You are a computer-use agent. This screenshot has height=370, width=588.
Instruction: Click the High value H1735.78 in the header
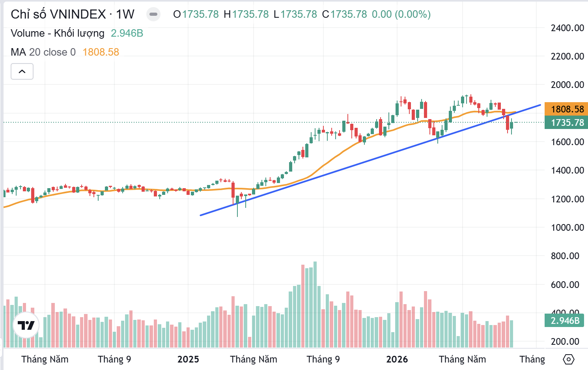pyautogui.click(x=246, y=15)
